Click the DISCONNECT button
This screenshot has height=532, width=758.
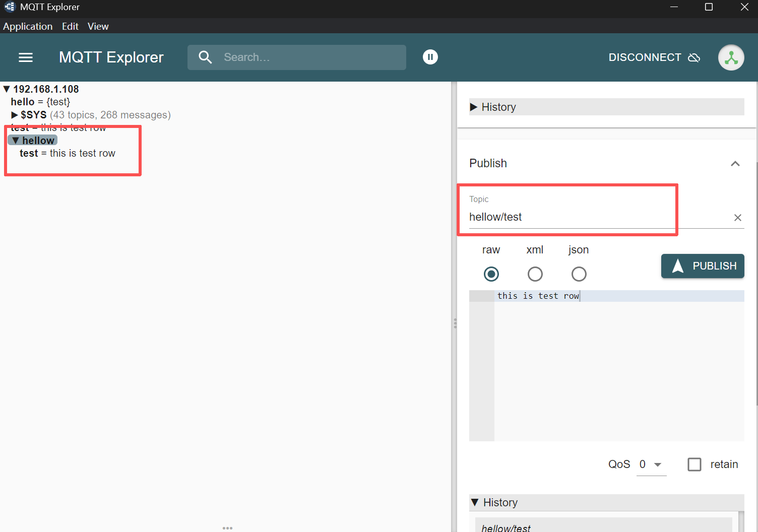tap(654, 57)
